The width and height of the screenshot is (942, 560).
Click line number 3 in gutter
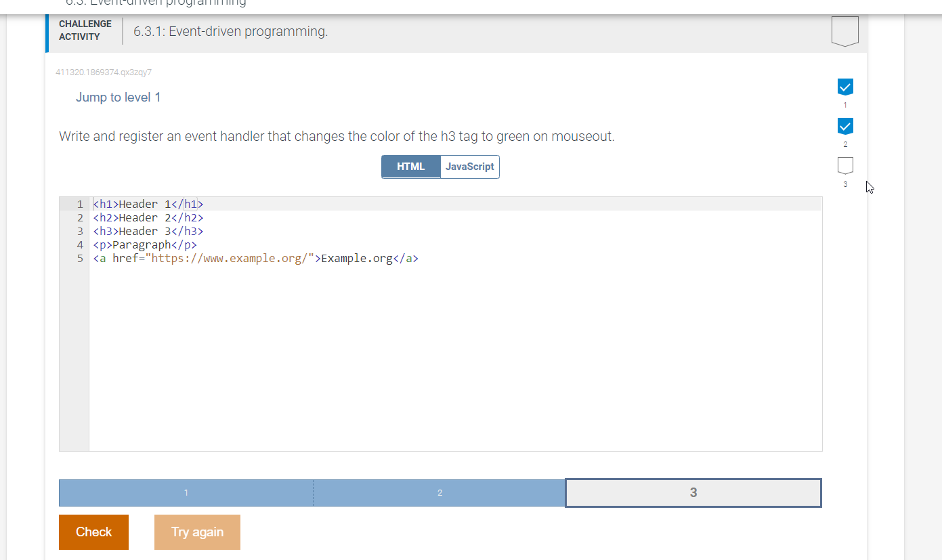coord(80,231)
